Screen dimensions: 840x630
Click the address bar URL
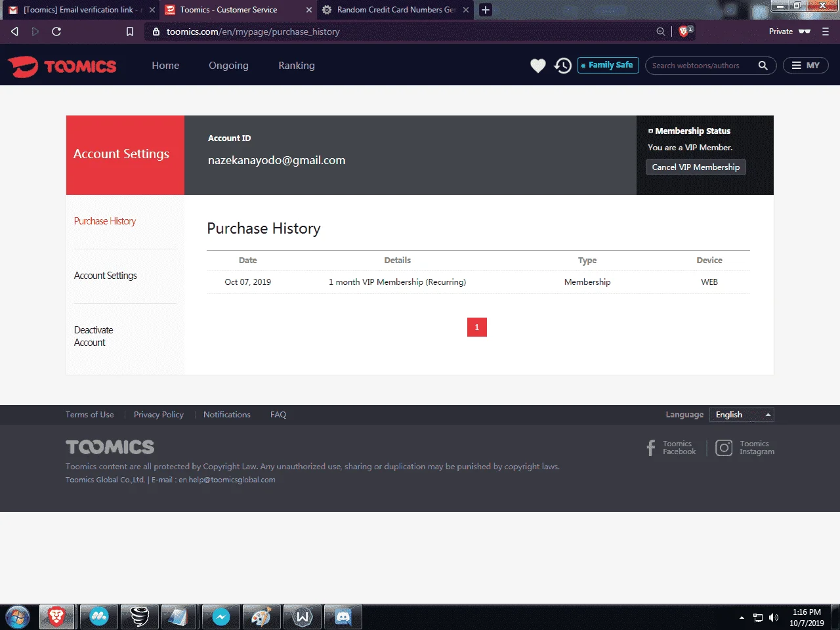click(x=253, y=31)
